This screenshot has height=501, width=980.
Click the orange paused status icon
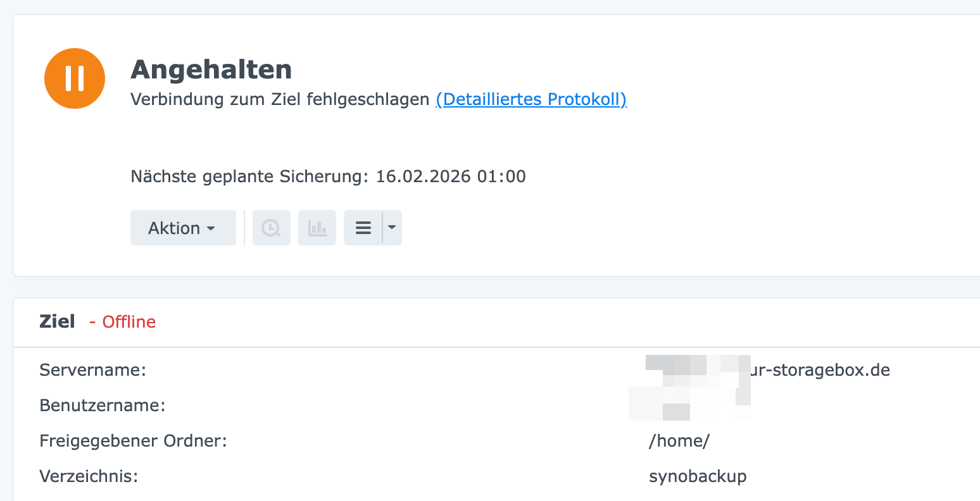(x=75, y=78)
